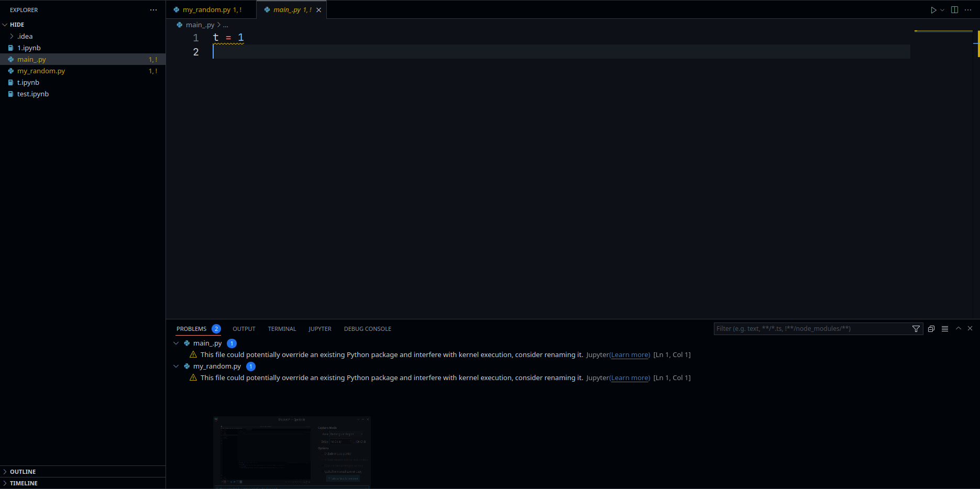Switch to the Terminal tab
The image size is (980, 489).
click(282, 328)
